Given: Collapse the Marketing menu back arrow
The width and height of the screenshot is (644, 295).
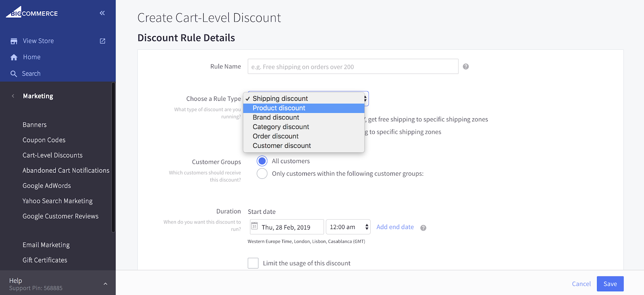Looking at the screenshot, I should point(13,96).
